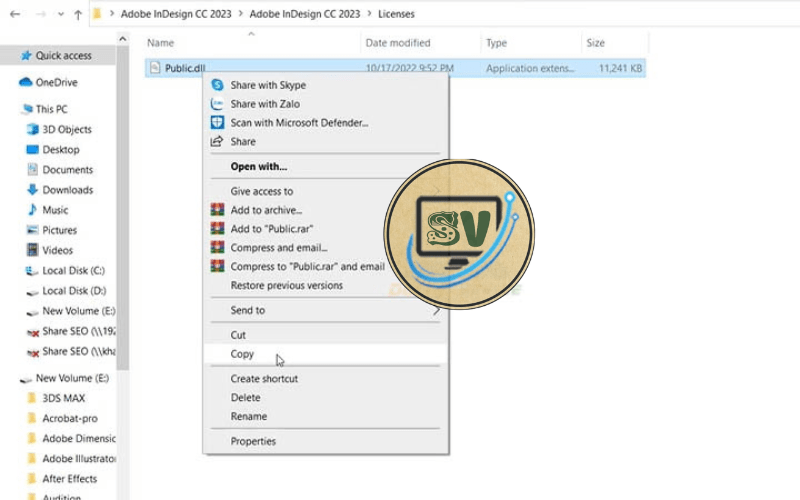800x500 pixels.
Task: Open the recent locations dropdown arrow
Action: (x=61, y=14)
